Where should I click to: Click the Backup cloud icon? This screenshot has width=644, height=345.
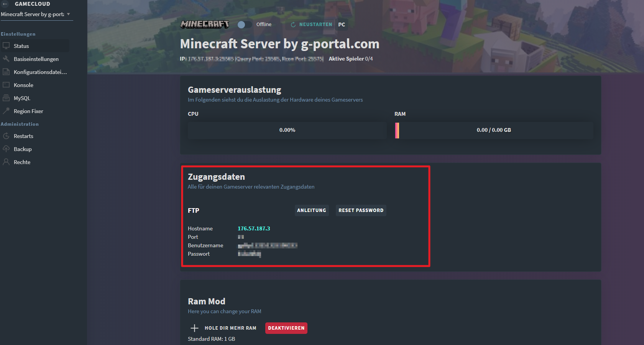(x=6, y=149)
